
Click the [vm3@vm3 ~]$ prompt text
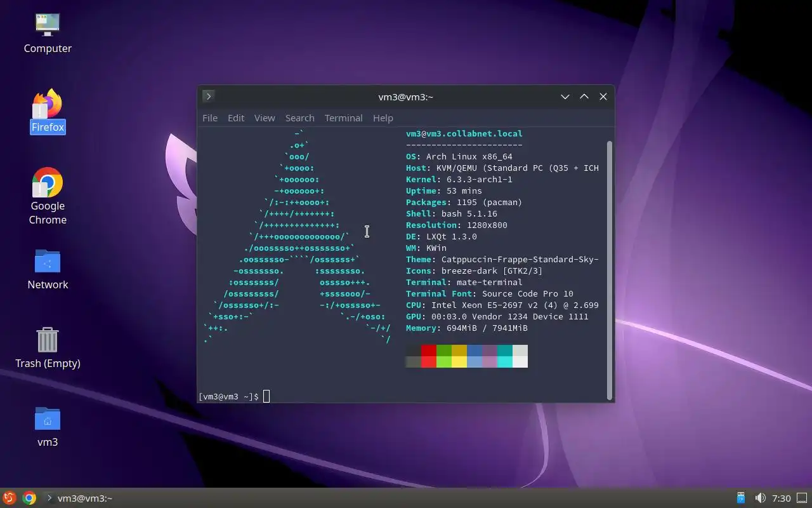click(x=229, y=396)
